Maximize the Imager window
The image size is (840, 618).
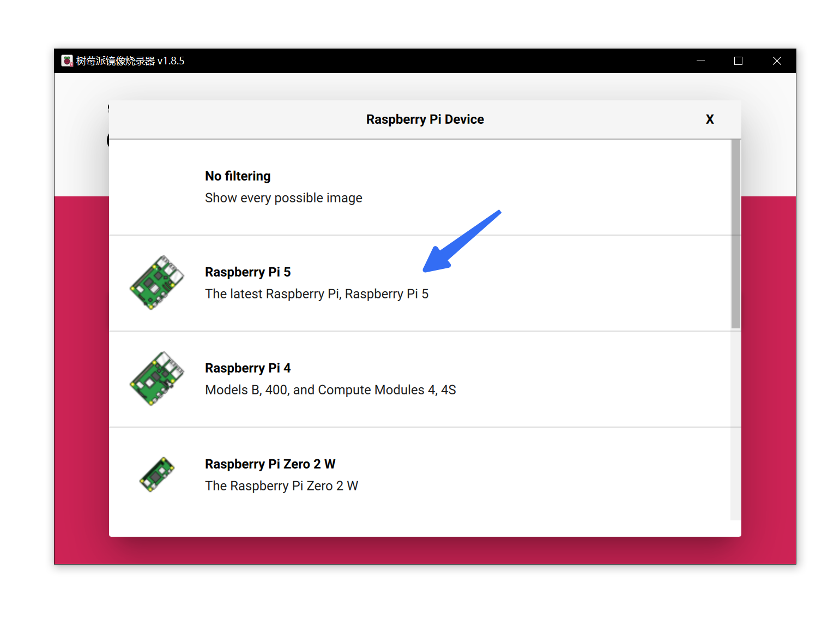739,61
